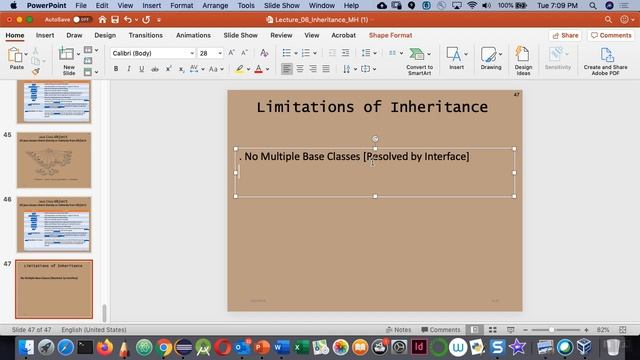Click the Format Painter brush icon

pyautogui.click(x=36, y=71)
